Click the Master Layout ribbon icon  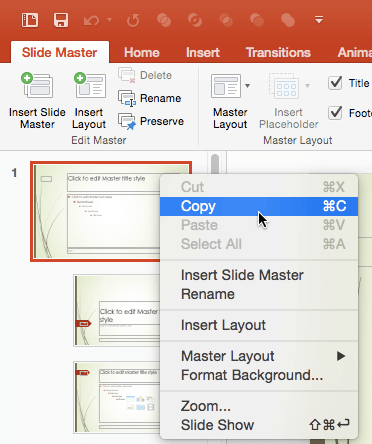pyautogui.click(x=226, y=86)
